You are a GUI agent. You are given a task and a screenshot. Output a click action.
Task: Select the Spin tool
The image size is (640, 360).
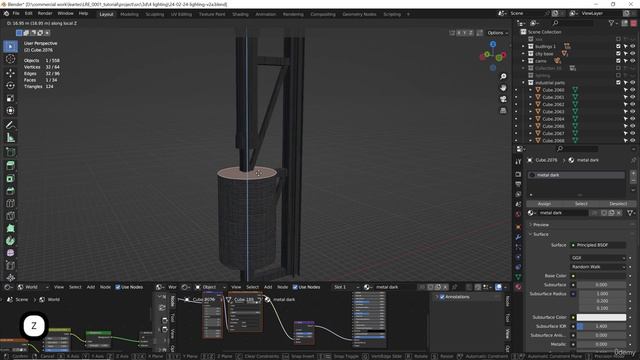click(x=11, y=240)
